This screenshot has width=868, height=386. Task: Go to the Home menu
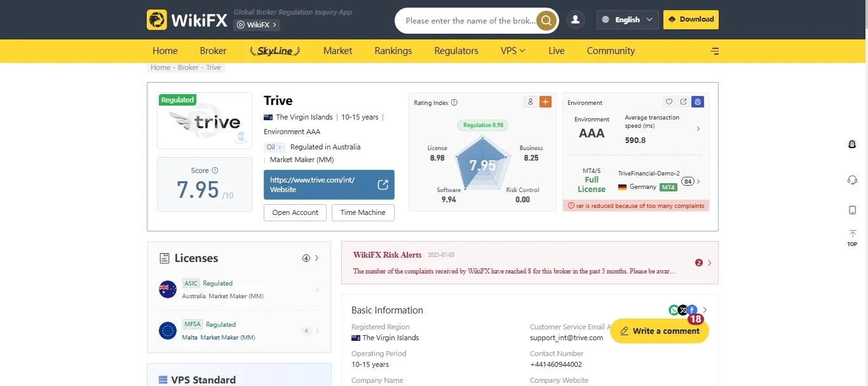pyautogui.click(x=165, y=51)
